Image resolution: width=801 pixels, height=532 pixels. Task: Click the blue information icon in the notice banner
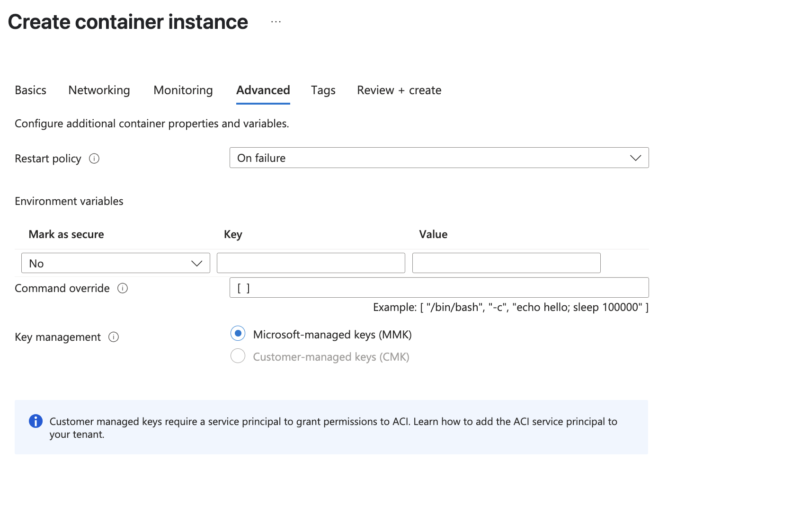(36, 421)
